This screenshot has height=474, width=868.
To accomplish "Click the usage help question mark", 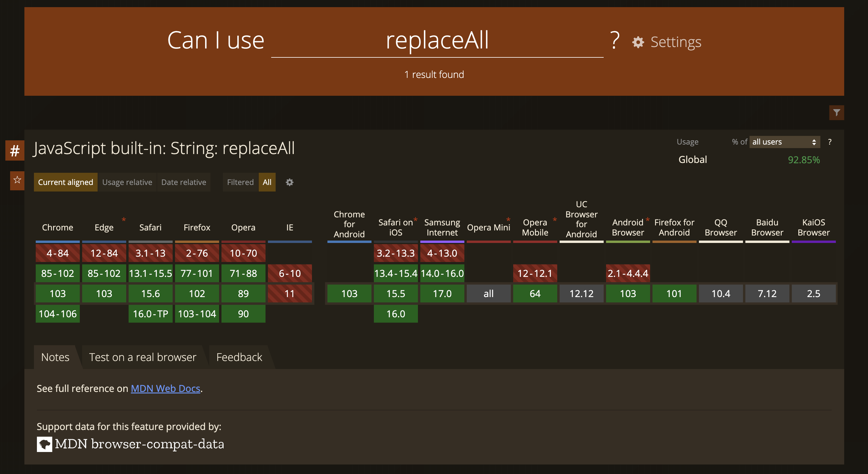I will point(830,142).
